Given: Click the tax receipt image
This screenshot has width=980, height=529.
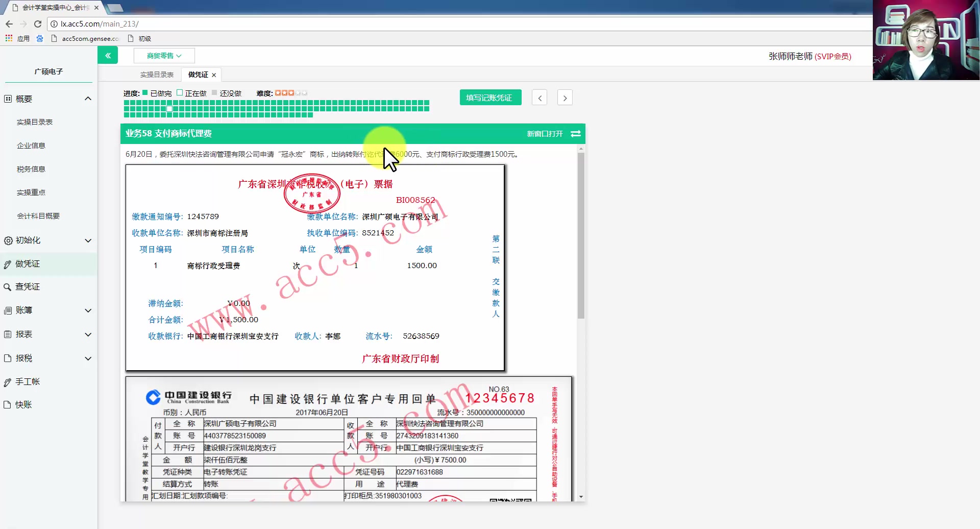Looking at the screenshot, I should tap(315, 268).
